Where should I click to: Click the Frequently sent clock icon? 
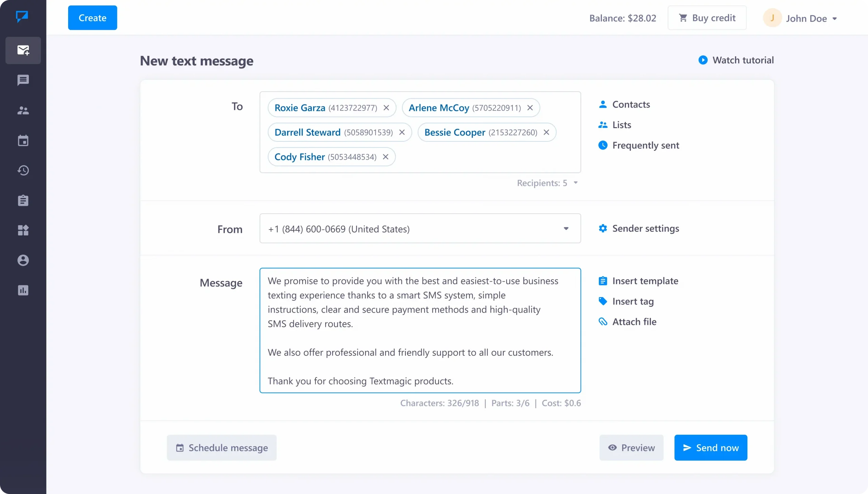coord(603,145)
